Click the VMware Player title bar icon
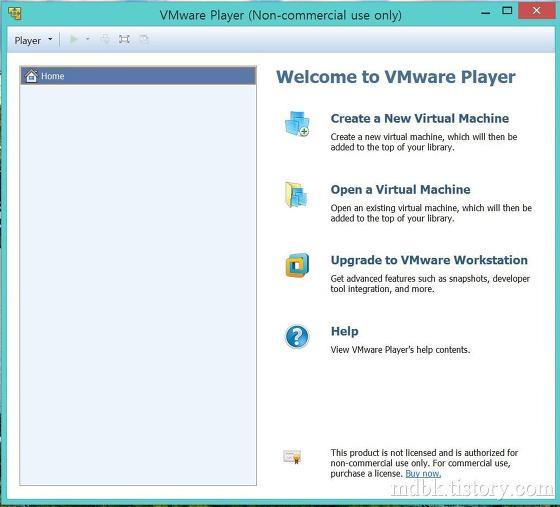Image resolution: width=560 pixels, height=507 pixels. tap(15, 14)
